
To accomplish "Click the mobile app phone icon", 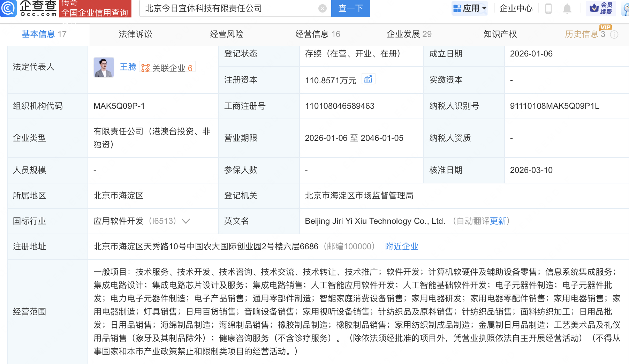I will tap(548, 9).
